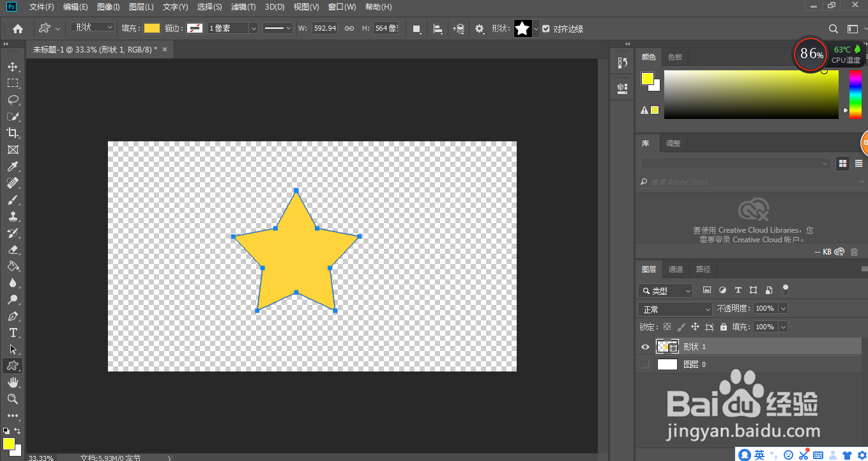Open path alignment options

[438, 29]
